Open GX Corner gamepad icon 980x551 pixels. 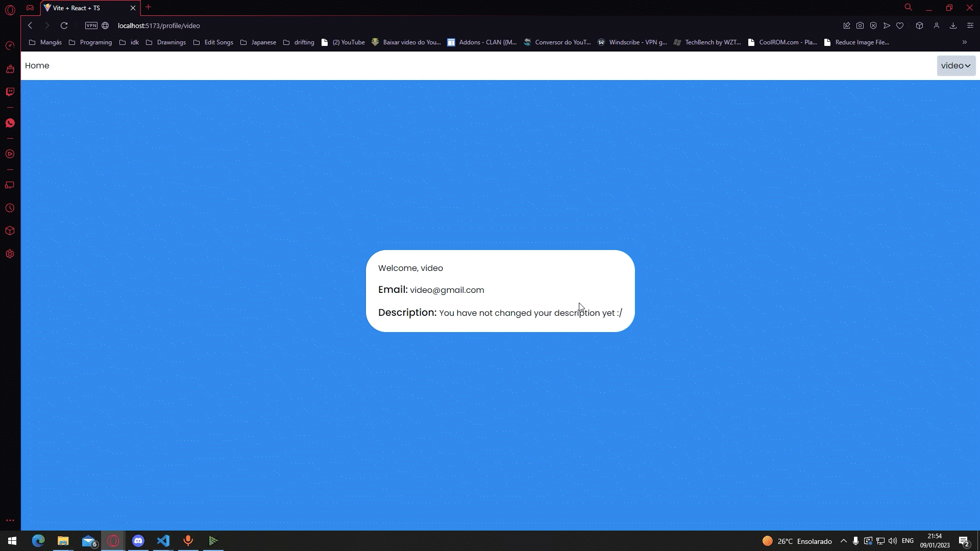[30, 8]
